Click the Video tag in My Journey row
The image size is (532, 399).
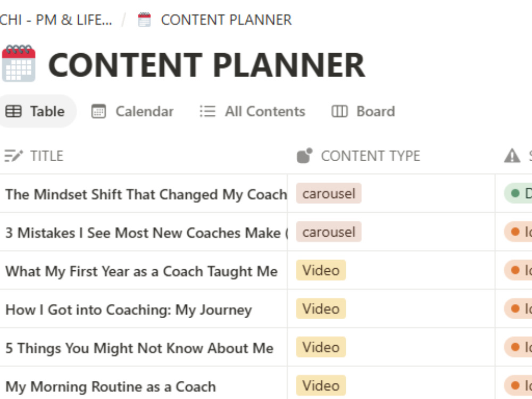click(x=321, y=309)
